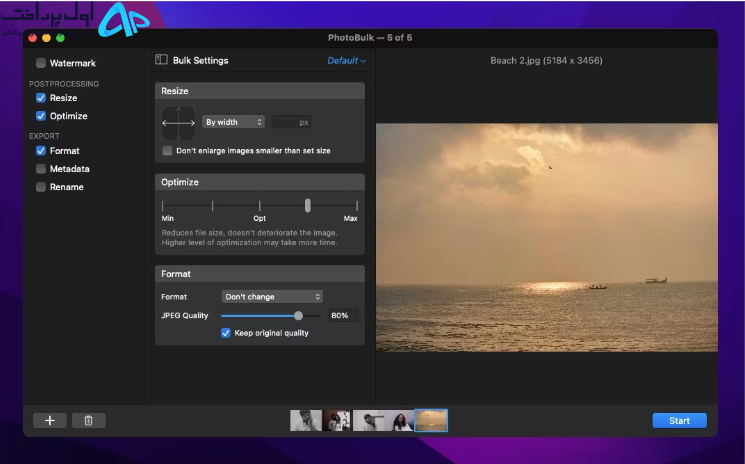
Task: Uncheck Keep original quality
Action: click(226, 333)
